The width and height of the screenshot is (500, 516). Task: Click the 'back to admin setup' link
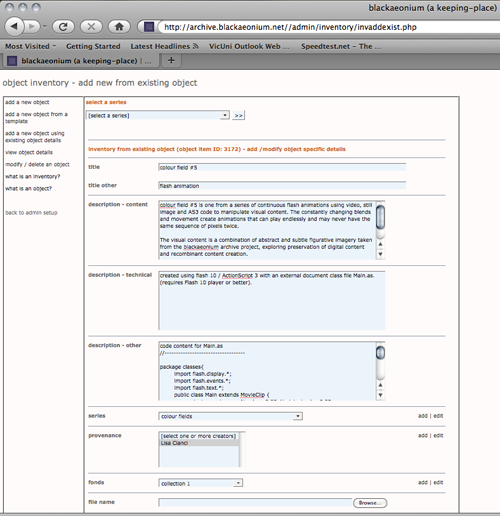coord(31,213)
